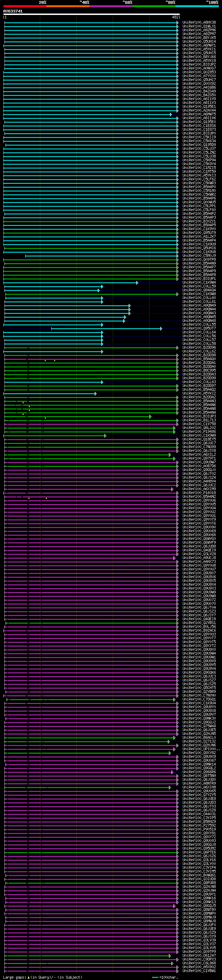Select label UniRef100_A9QN45
Viewport: 222px width, 980px height.
click(x=199, y=317)
